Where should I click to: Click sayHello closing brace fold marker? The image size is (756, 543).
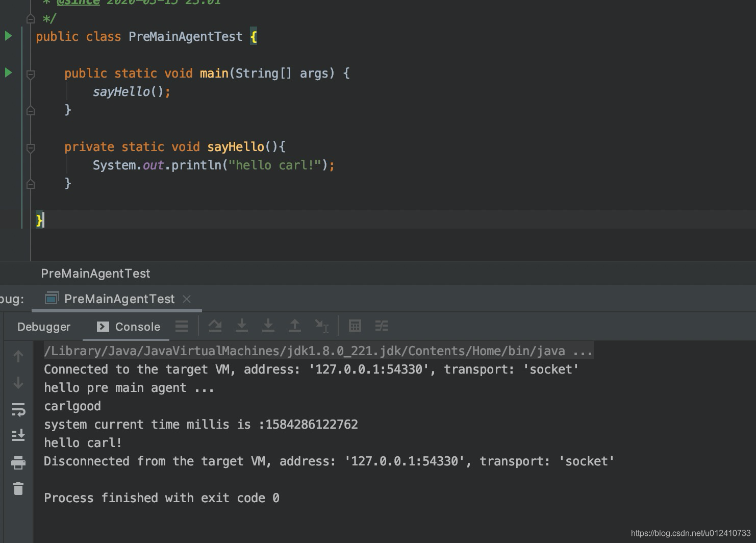[x=31, y=183]
